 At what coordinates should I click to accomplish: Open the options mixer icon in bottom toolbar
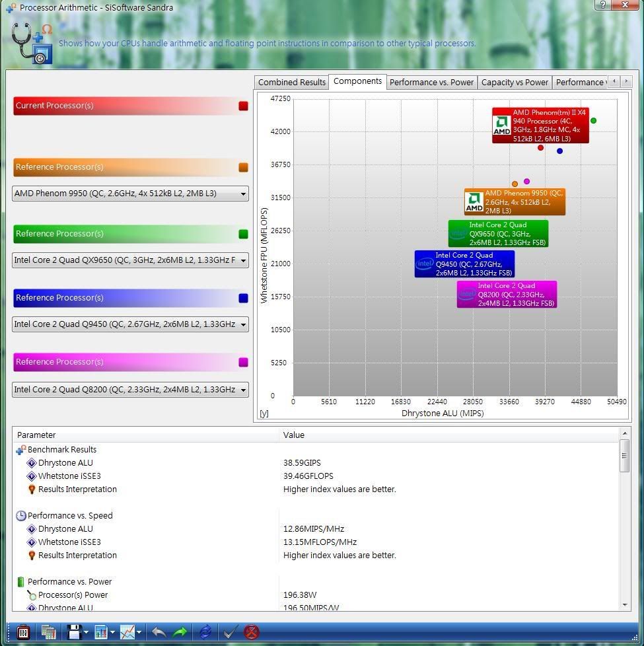point(23,631)
